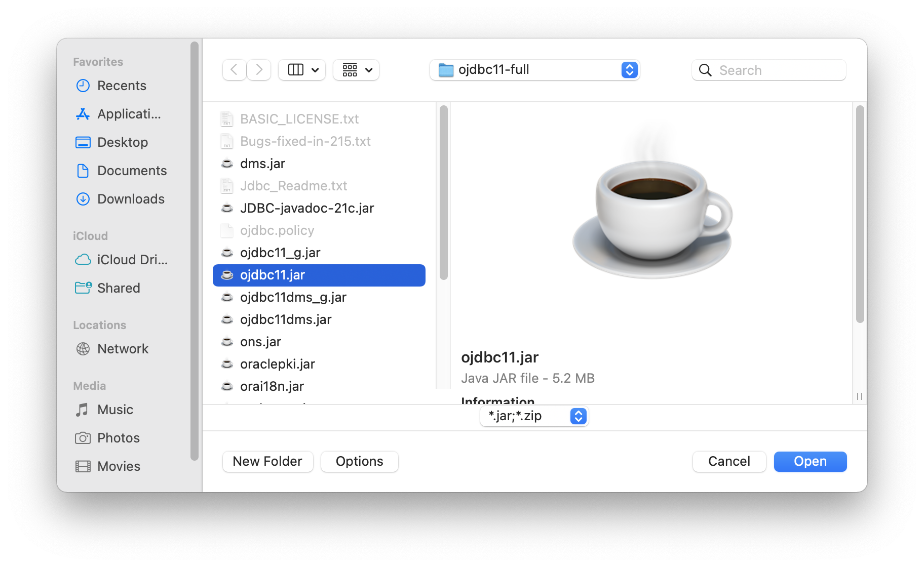Click the 'Java JAR file - 5.2 MB' text

pos(528,378)
